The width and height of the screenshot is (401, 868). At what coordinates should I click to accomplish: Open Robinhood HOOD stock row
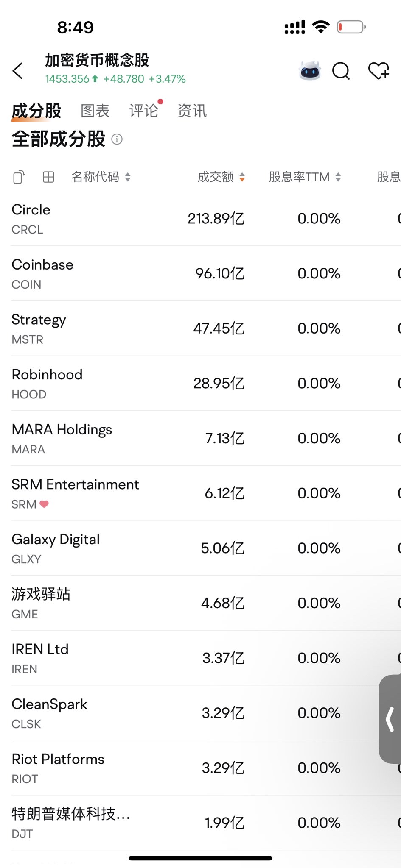[200, 383]
